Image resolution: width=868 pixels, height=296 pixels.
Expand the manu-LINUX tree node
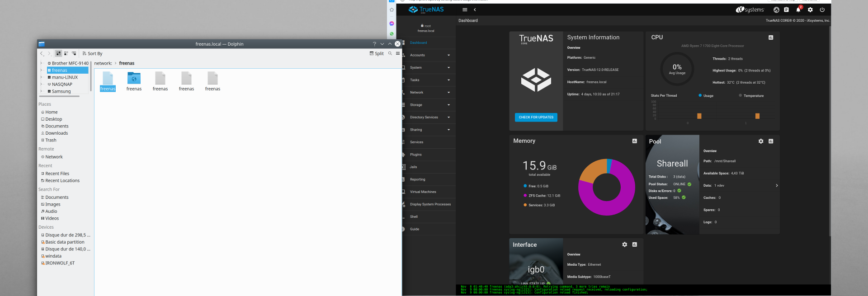click(x=41, y=77)
